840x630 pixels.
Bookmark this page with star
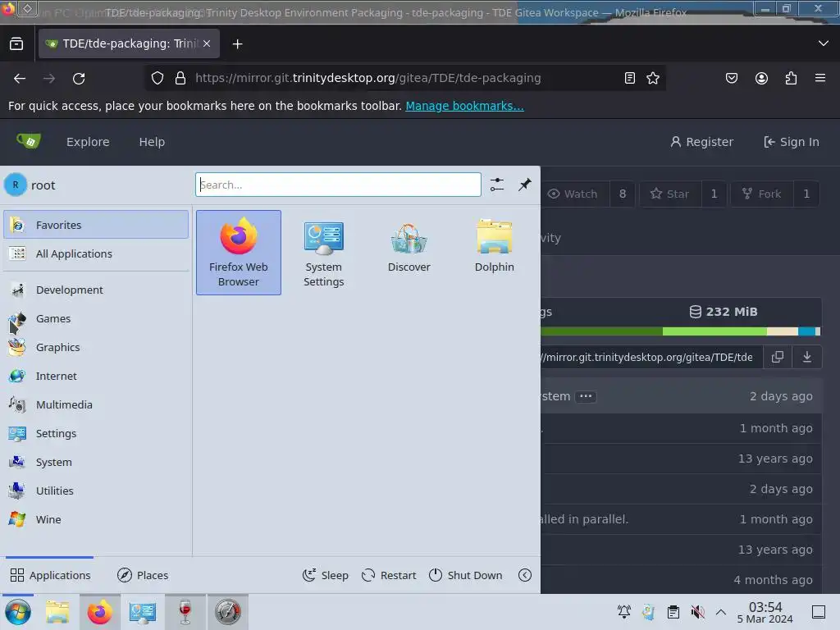(652, 78)
